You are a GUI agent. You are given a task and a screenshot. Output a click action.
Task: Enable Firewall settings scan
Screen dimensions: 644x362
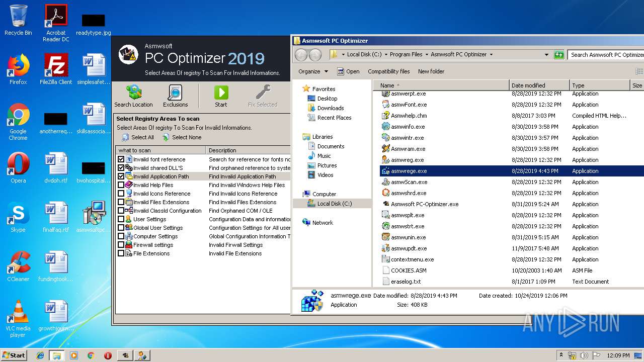coord(121,245)
